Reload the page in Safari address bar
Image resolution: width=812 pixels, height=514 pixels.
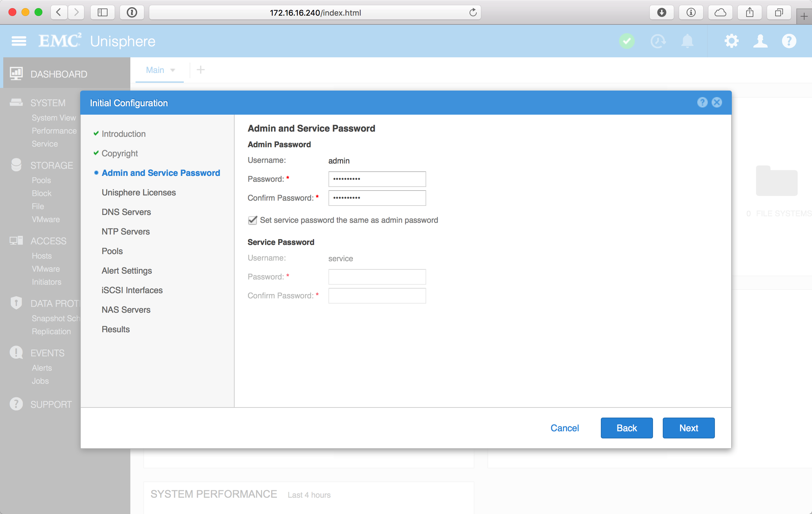click(473, 12)
